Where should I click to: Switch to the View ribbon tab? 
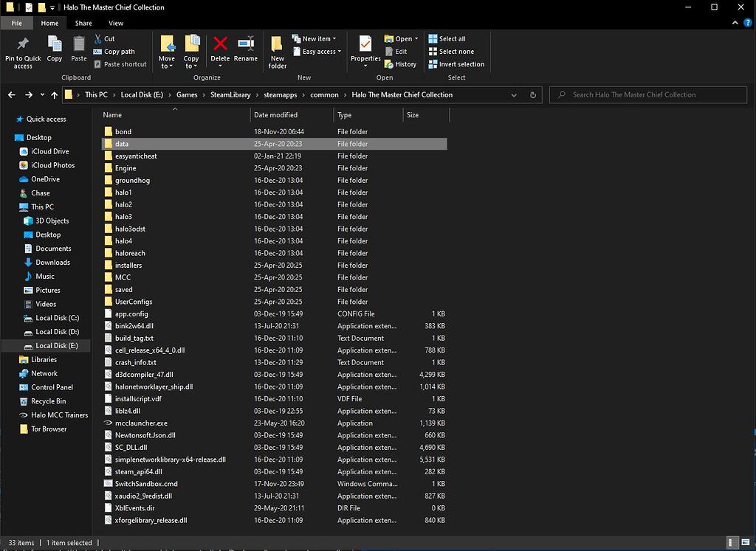[116, 24]
